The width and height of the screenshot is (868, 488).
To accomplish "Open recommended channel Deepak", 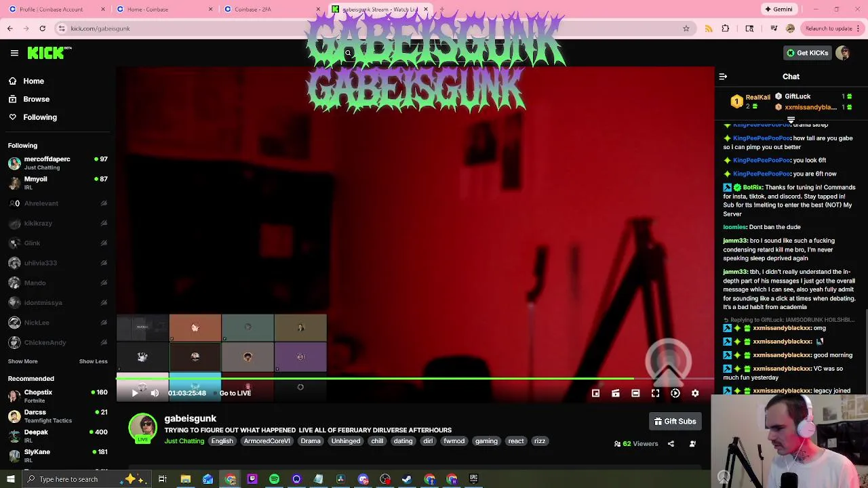I will click(x=58, y=436).
